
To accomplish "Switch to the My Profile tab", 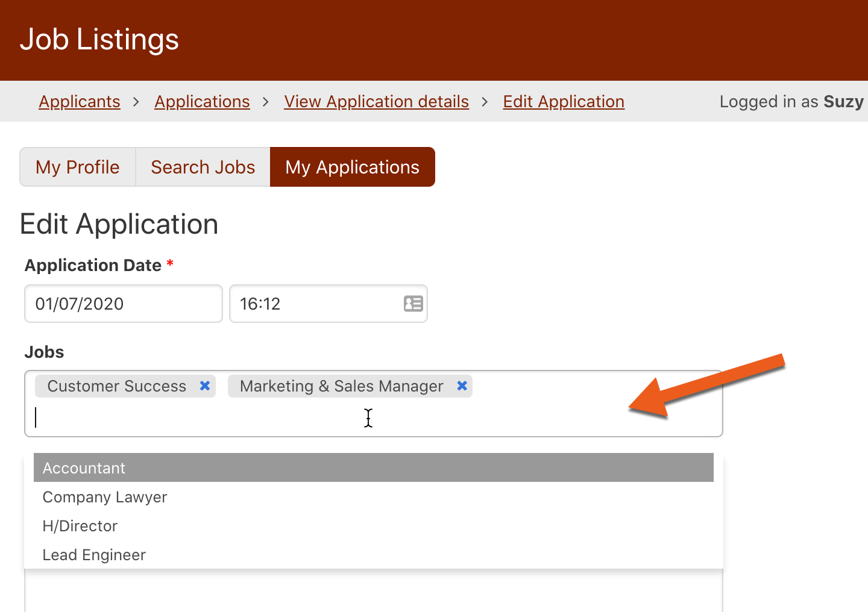I will [x=78, y=167].
